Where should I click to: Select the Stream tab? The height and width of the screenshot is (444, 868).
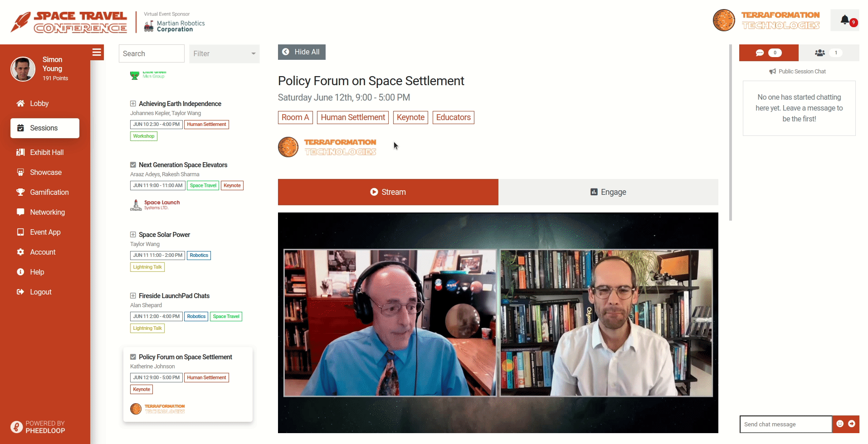pos(388,192)
